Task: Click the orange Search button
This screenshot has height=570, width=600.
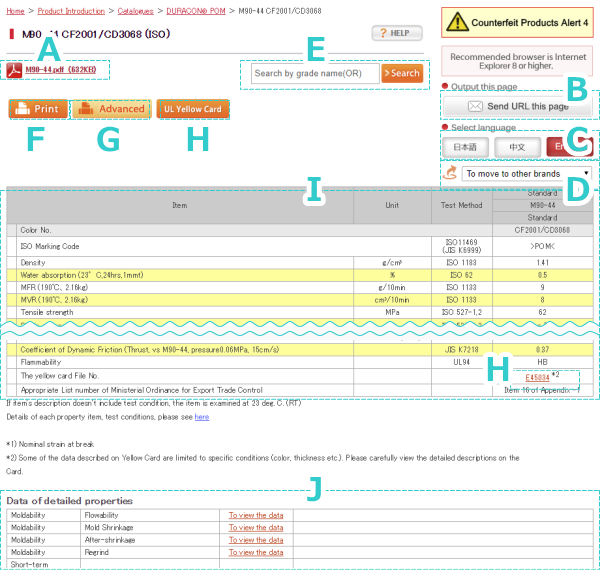Action: [402, 73]
